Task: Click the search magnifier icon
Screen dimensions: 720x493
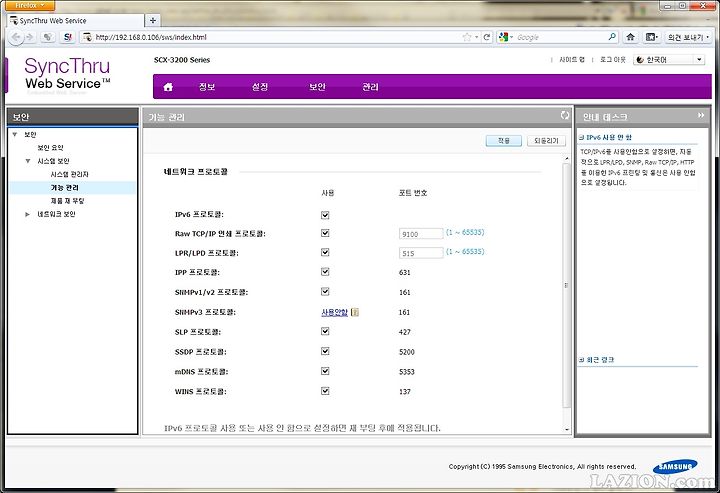Action: [x=612, y=37]
